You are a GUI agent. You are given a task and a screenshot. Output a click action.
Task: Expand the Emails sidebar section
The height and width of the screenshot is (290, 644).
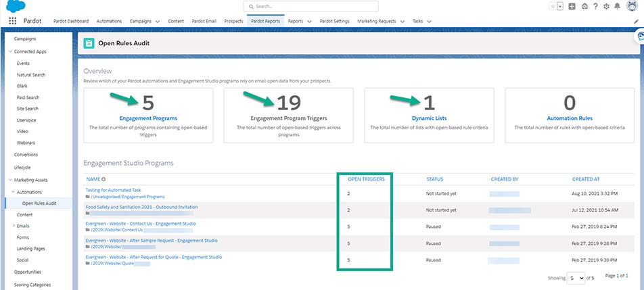pos(14,226)
